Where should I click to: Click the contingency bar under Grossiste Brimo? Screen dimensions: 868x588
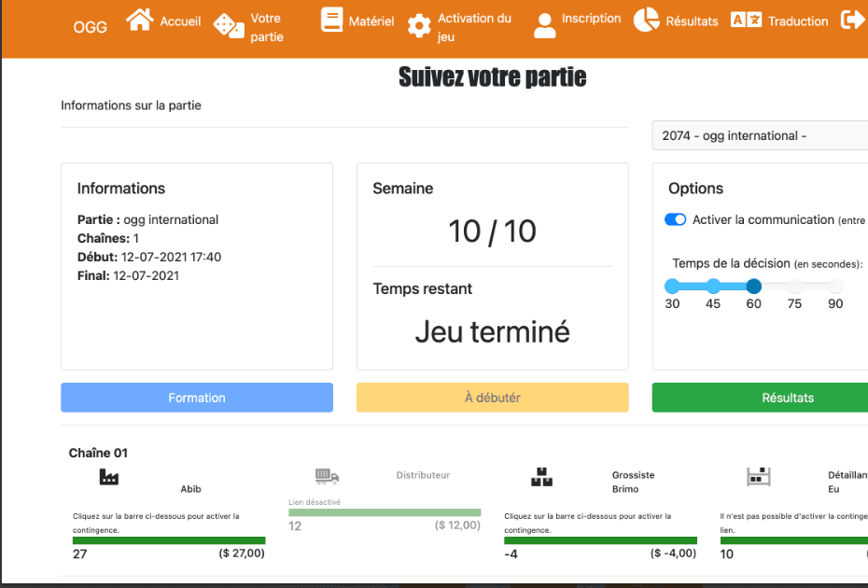coord(600,540)
